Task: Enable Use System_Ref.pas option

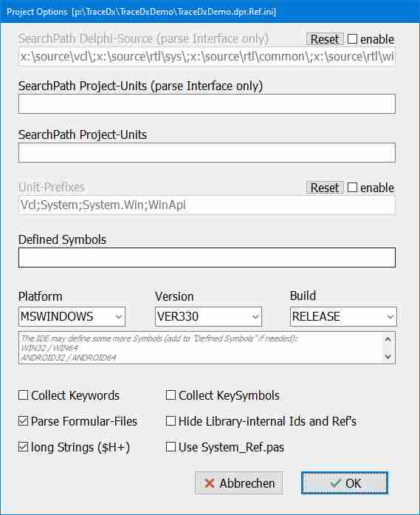Action: [171, 447]
